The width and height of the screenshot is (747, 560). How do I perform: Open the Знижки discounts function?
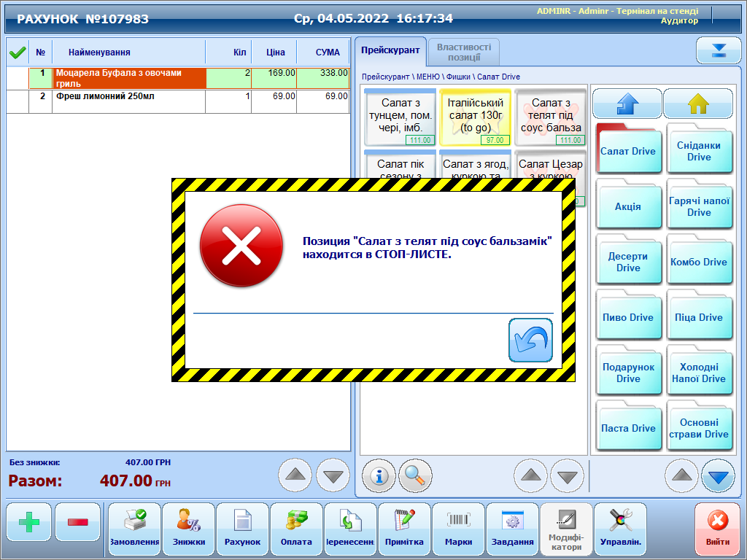[189, 529]
